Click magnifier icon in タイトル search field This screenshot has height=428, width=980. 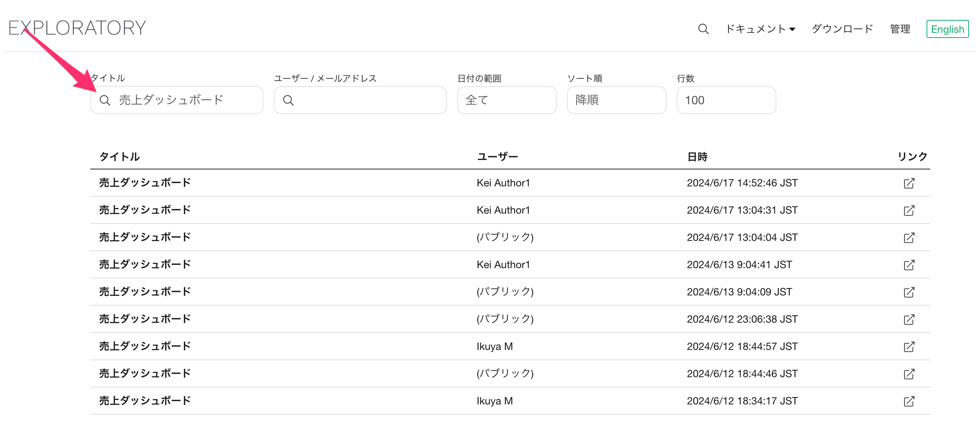click(x=105, y=100)
